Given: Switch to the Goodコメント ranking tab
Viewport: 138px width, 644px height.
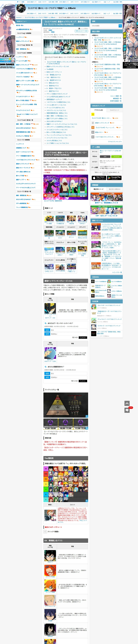Looking at the screenshot, I should click(114, 110).
